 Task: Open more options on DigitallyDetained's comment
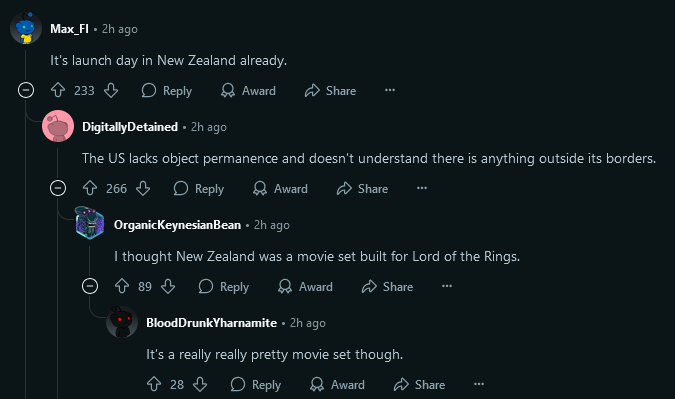422,189
